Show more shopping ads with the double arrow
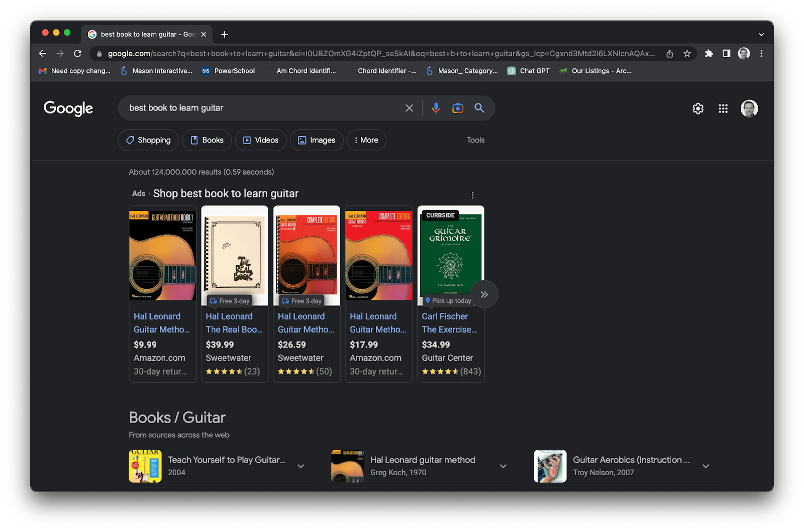Viewport: 804px width, 532px height. 484,294
